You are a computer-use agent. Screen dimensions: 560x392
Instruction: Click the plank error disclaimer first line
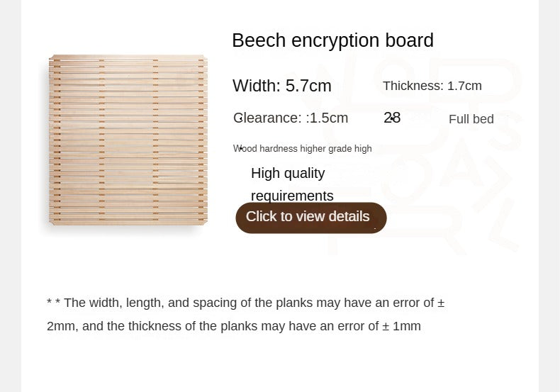click(x=246, y=303)
